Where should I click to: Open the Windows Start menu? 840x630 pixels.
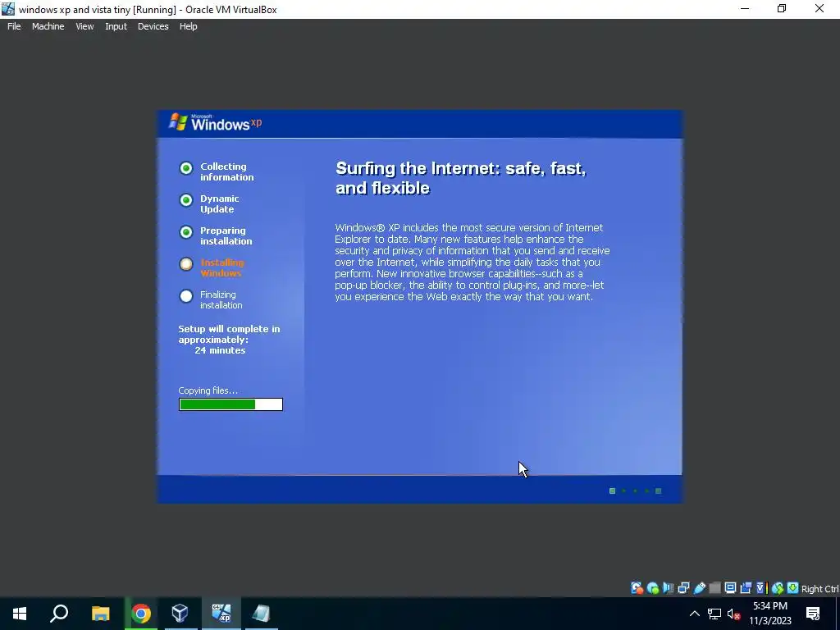pyautogui.click(x=20, y=614)
